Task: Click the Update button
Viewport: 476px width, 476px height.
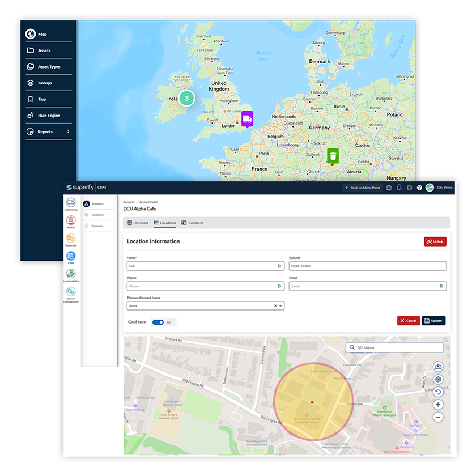Action: pyautogui.click(x=433, y=321)
